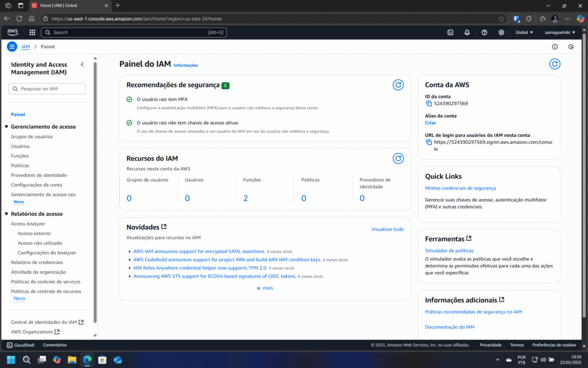Refresh Recomendações de segurança card
Viewport: 588px width, 368px height.
point(398,85)
